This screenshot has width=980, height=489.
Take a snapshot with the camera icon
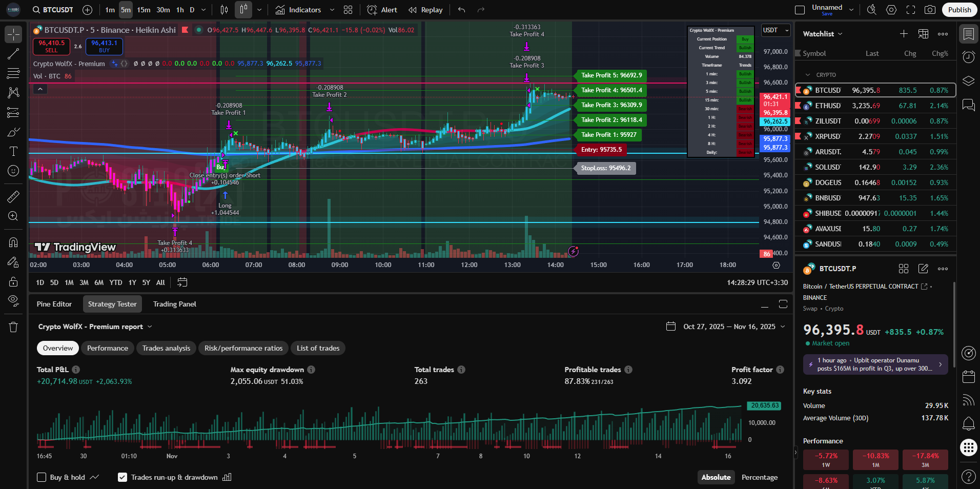point(929,10)
